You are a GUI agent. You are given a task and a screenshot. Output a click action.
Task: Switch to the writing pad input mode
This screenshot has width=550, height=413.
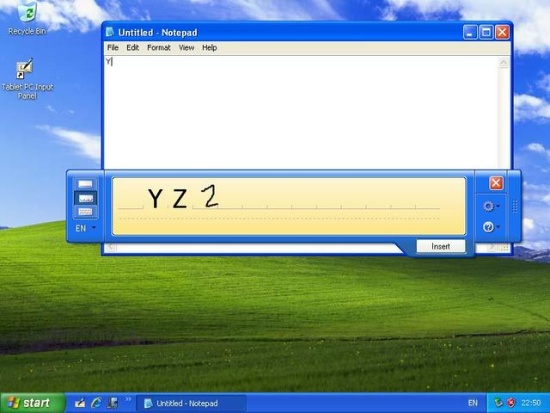coord(85,184)
